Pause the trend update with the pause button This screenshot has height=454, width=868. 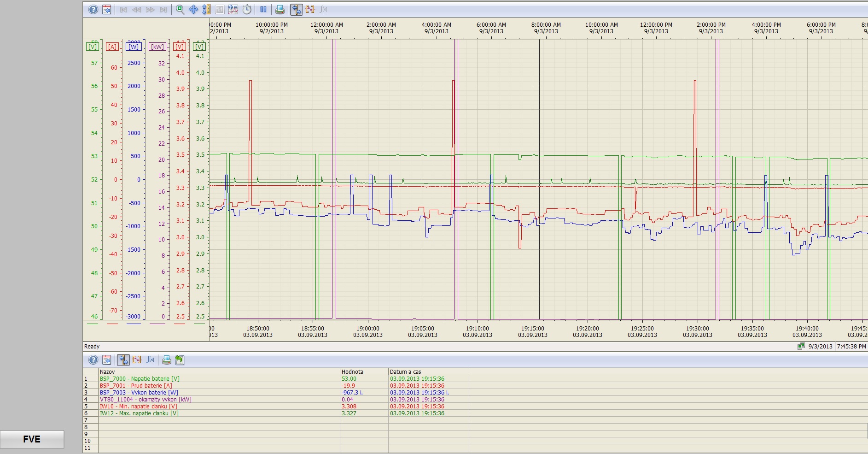pos(263,10)
